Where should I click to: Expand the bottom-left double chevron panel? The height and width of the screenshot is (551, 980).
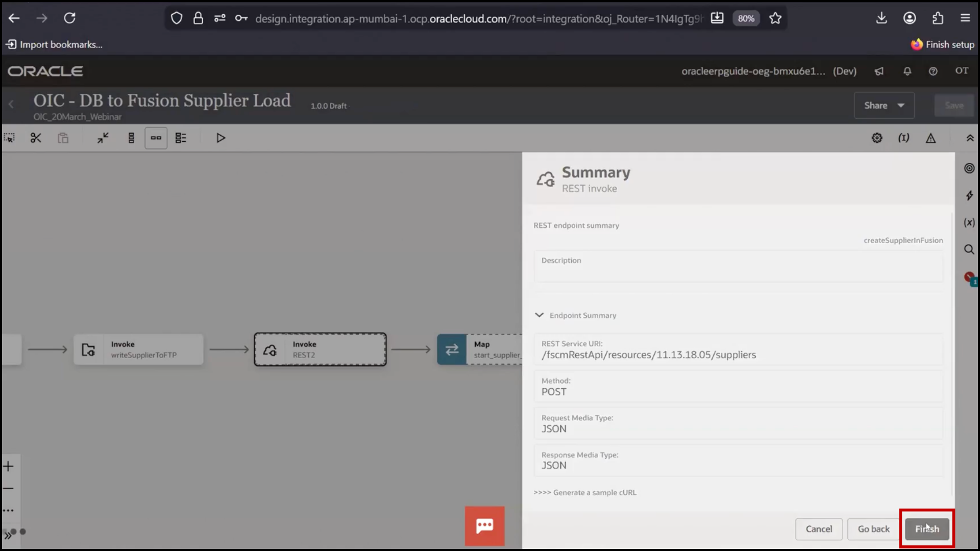point(8,535)
